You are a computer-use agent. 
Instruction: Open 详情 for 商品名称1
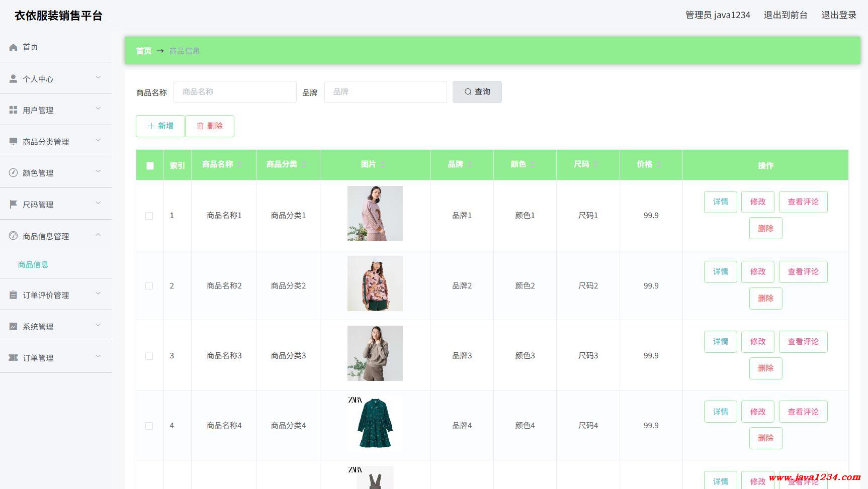coord(721,202)
